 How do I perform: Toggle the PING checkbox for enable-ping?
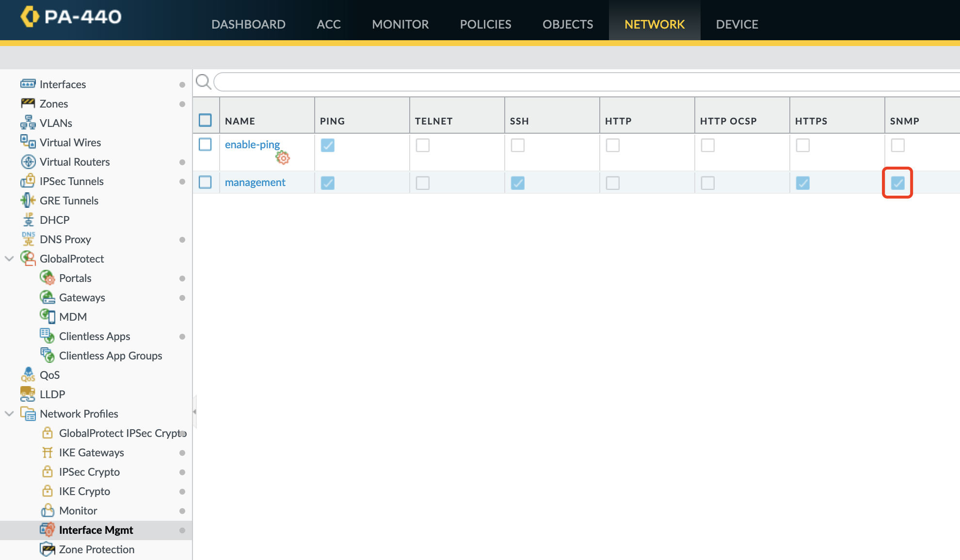coord(328,145)
